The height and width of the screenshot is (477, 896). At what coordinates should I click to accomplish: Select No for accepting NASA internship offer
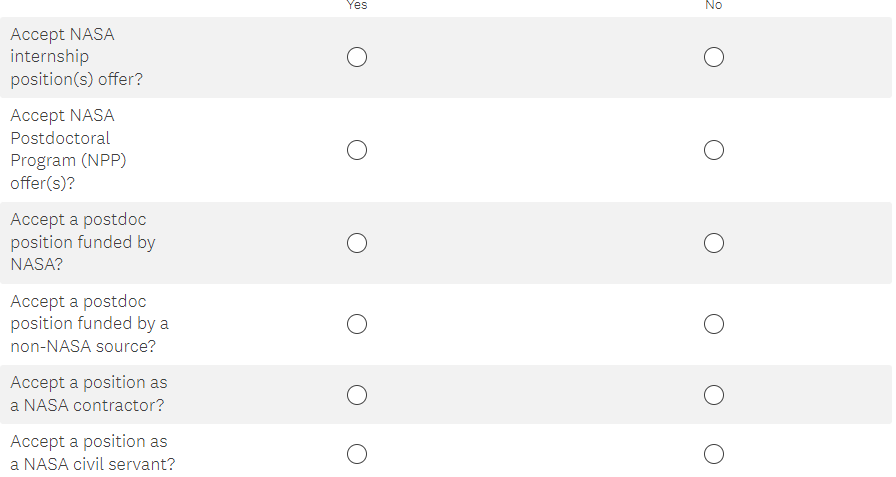coord(713,57)
